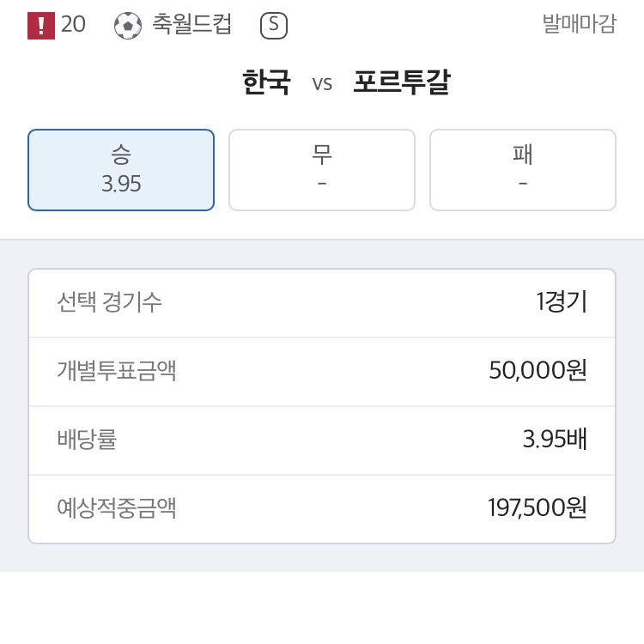Click the 개별투표금액 row label

point(117,371)
